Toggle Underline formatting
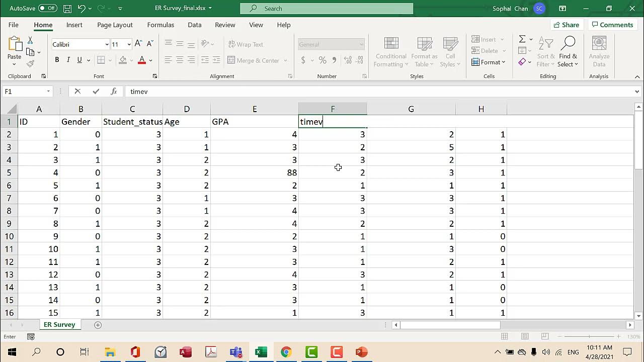 79,60
